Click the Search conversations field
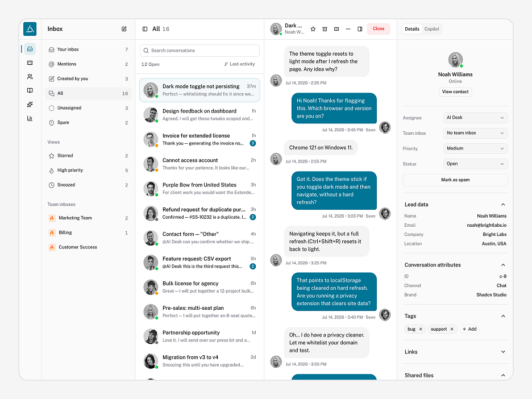Image resolution: width=532 pixels, height=399 pixels. click(199, 51)
